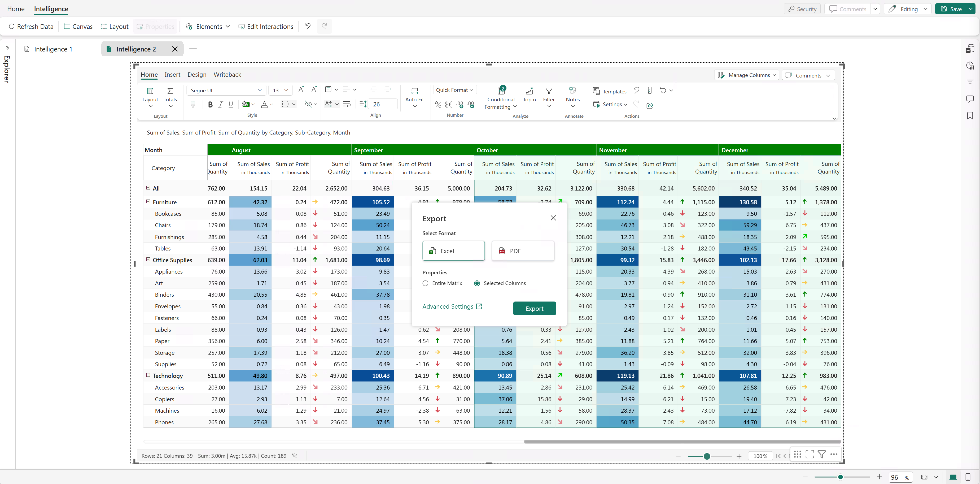Click the green Export button
The height and width of the screenshot is (484, 980).
click(x=534, y=308)
